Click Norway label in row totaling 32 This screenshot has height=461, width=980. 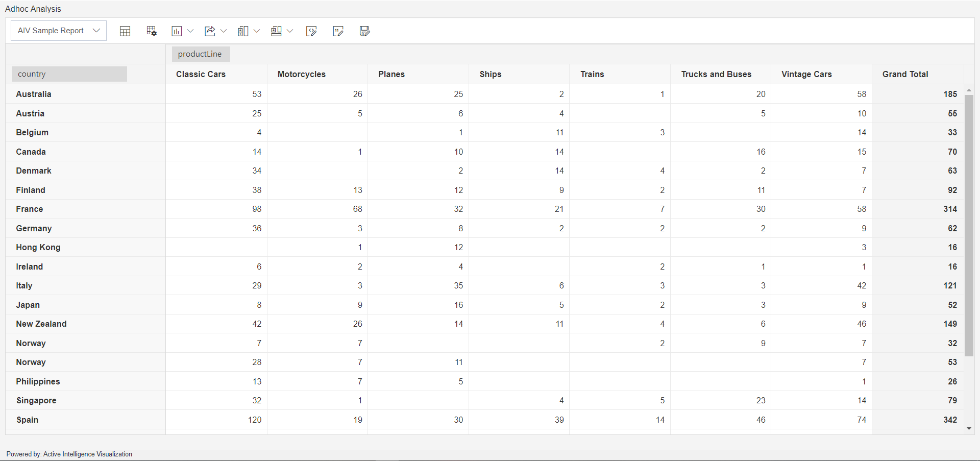pos(31,344)
